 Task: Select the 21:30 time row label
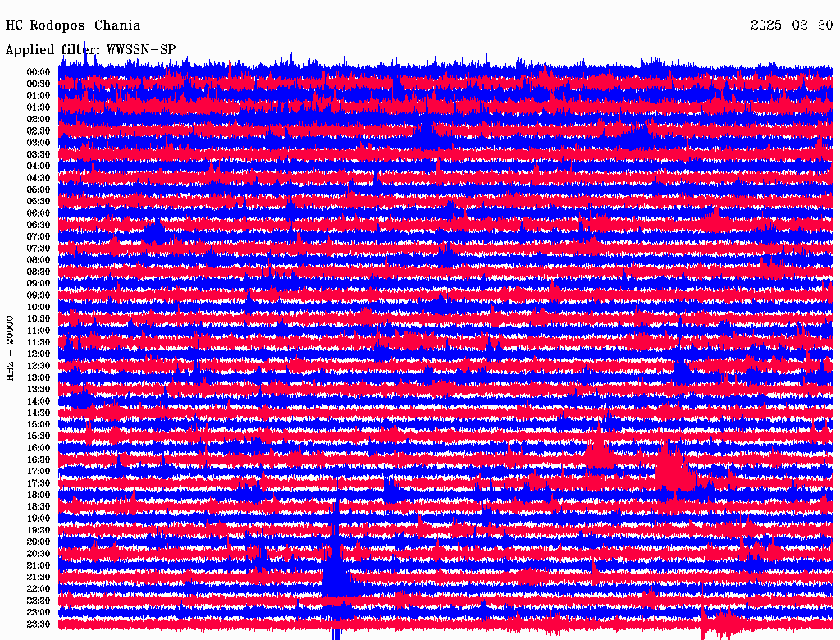click(x=39, y=578)
